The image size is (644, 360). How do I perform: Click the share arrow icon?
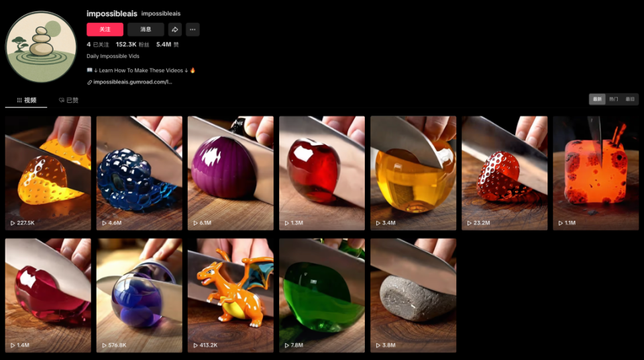click(174, 30)
